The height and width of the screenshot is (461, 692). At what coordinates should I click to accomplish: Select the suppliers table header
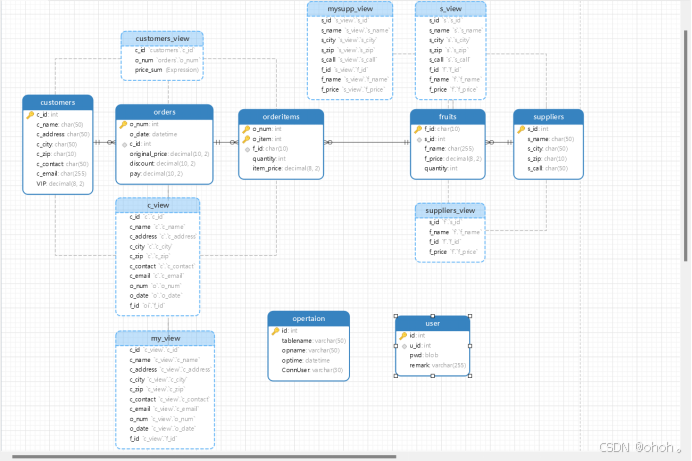pos(549,117)
